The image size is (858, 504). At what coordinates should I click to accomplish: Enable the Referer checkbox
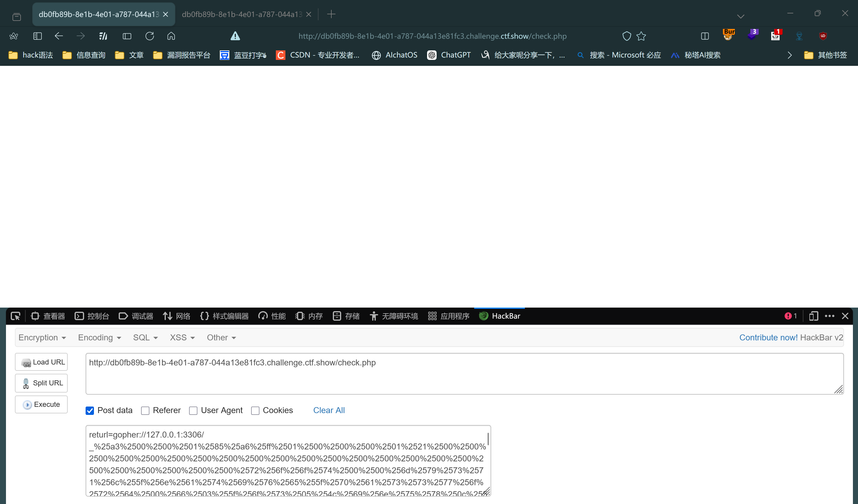click(145, 411)
